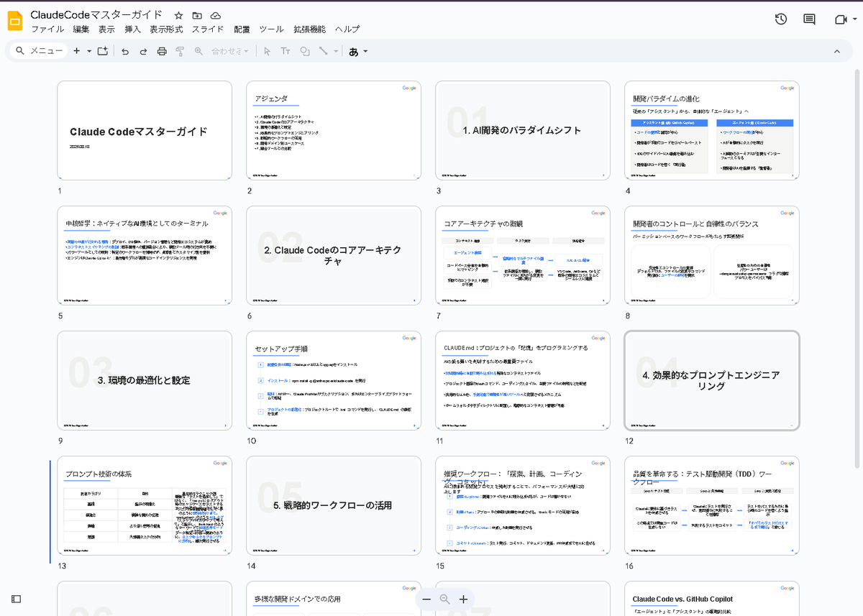Select the CLAUDE.md slide thumbnail
Screen dimensions: 863x616
523,380
